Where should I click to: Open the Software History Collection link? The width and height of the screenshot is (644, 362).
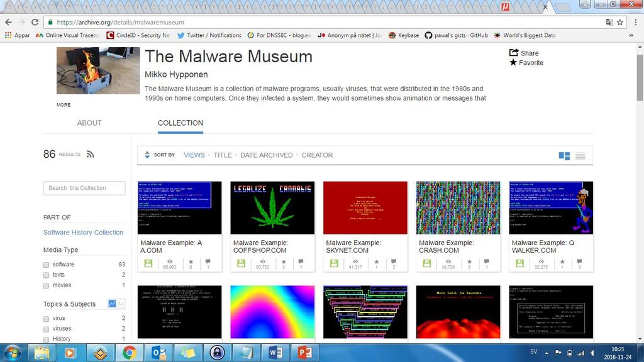84,233
